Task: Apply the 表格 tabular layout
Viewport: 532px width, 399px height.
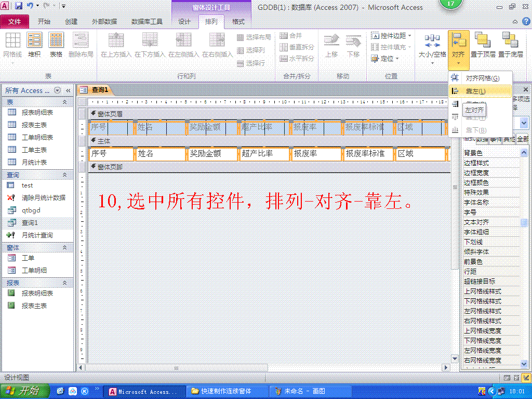Action: tap(56, 45)
